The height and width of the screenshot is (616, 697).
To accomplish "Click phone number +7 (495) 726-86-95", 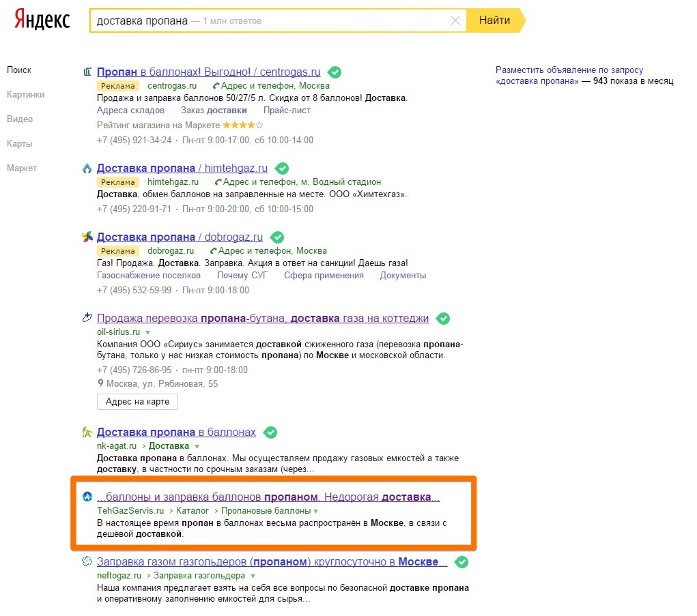I will (134, 370).
